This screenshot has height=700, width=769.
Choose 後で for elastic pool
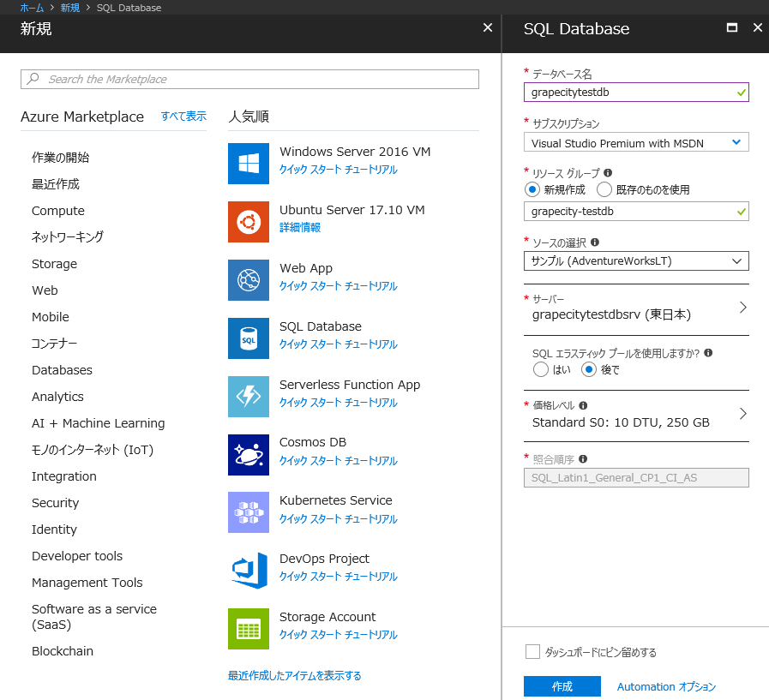click(588, 369)
